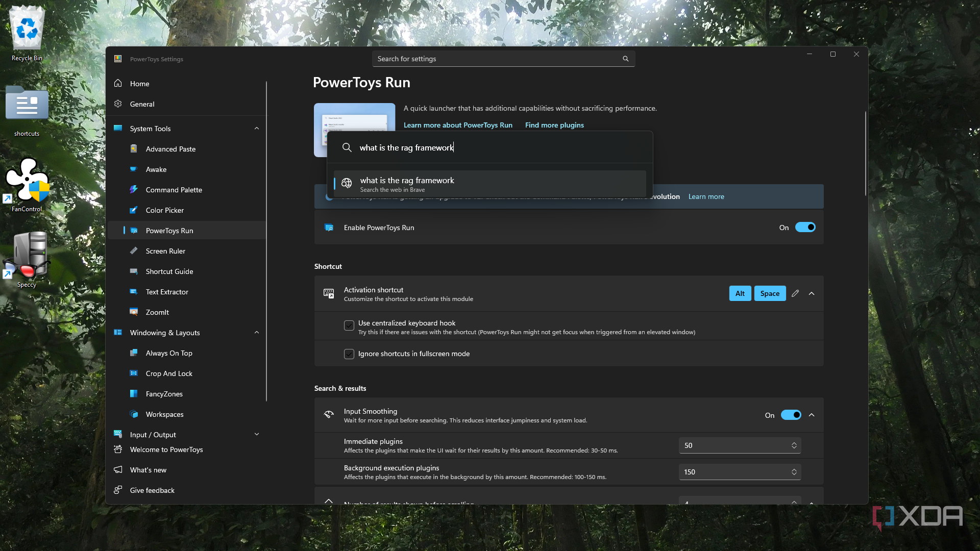This screenshot has width=980, height=551.
Task: Check Use centralized keyboard hook
Action: 349,325
